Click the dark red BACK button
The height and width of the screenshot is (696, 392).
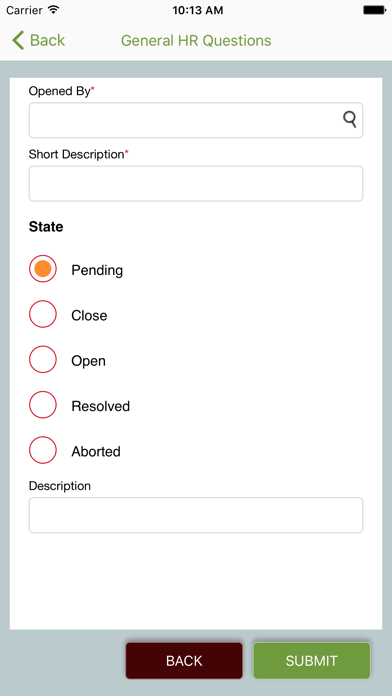[x=184, y=660]
